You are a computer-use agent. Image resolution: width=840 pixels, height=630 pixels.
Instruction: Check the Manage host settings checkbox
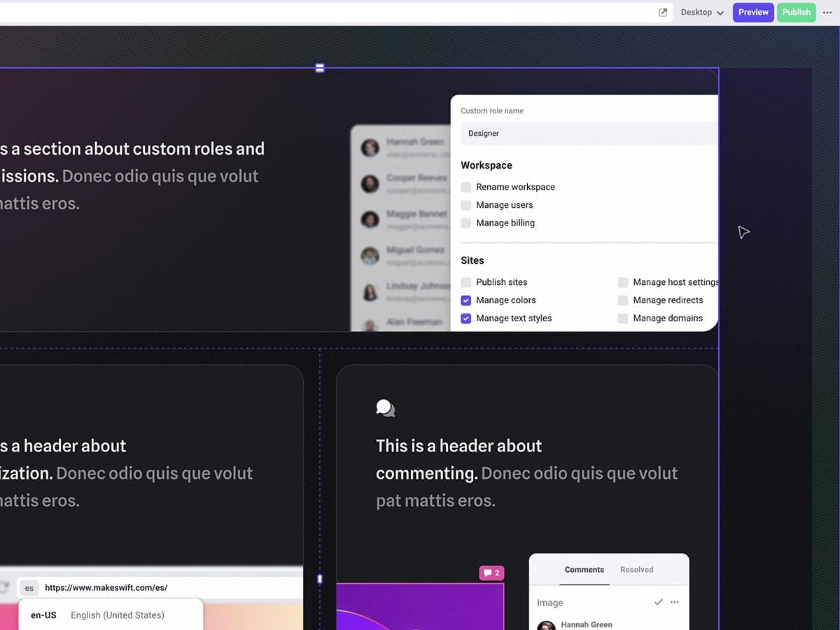pyautogui.click(x=623, y=282)
